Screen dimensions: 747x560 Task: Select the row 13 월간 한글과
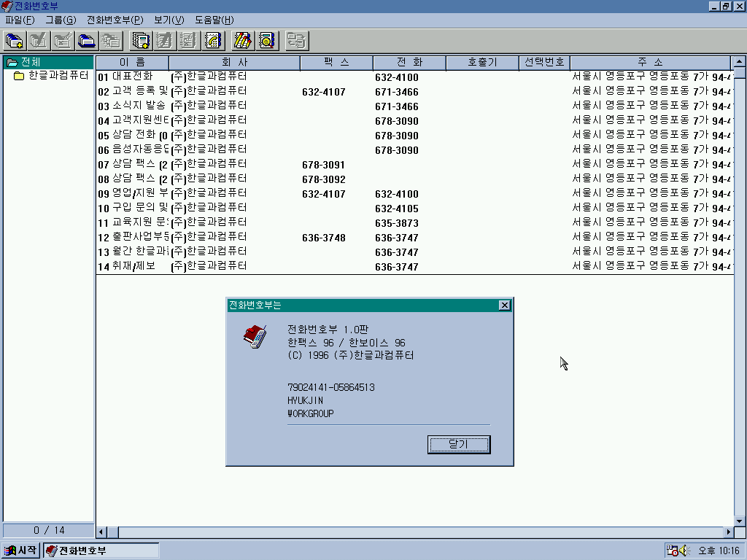[x=414, y=252]
